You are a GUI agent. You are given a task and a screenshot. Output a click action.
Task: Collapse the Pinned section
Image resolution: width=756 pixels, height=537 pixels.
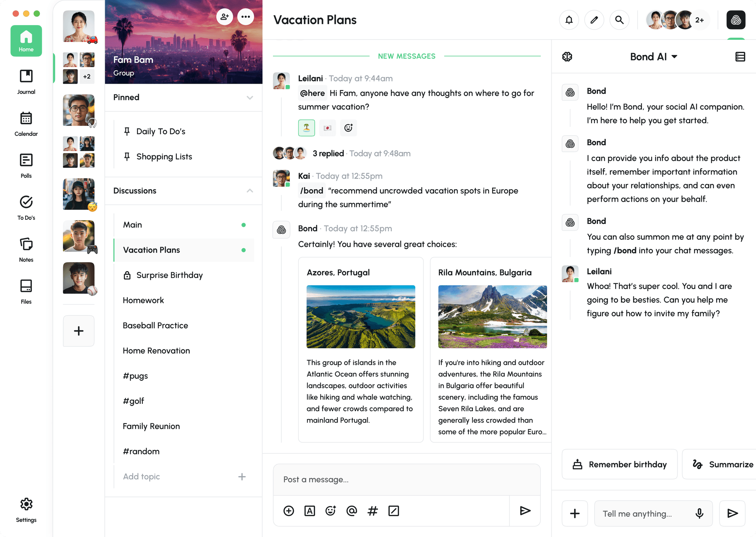(x=250, y=97)
